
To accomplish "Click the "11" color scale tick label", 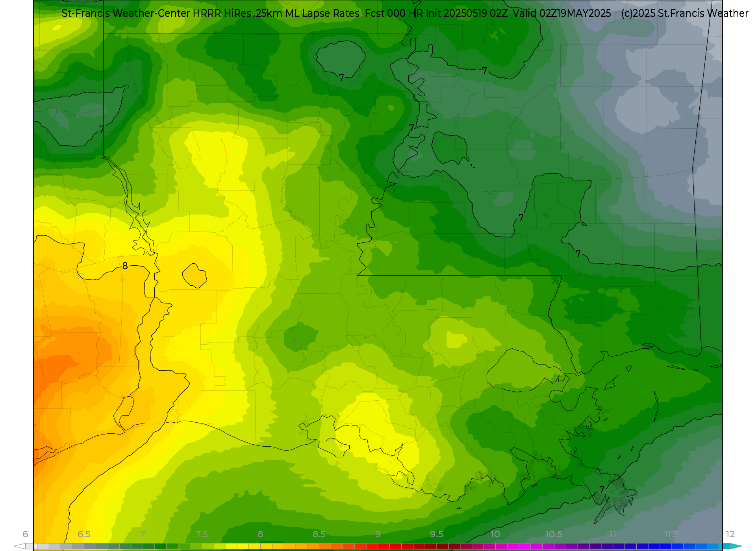I will (x=613, y=534).
